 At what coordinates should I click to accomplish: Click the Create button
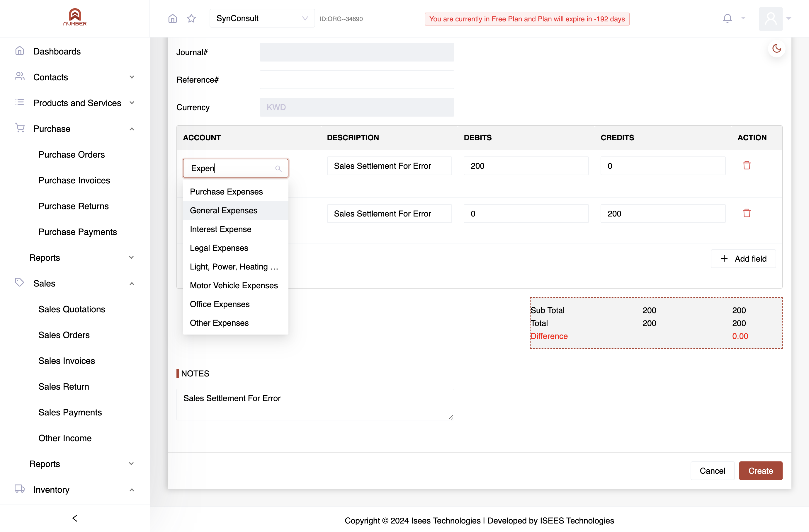point(760,470)
